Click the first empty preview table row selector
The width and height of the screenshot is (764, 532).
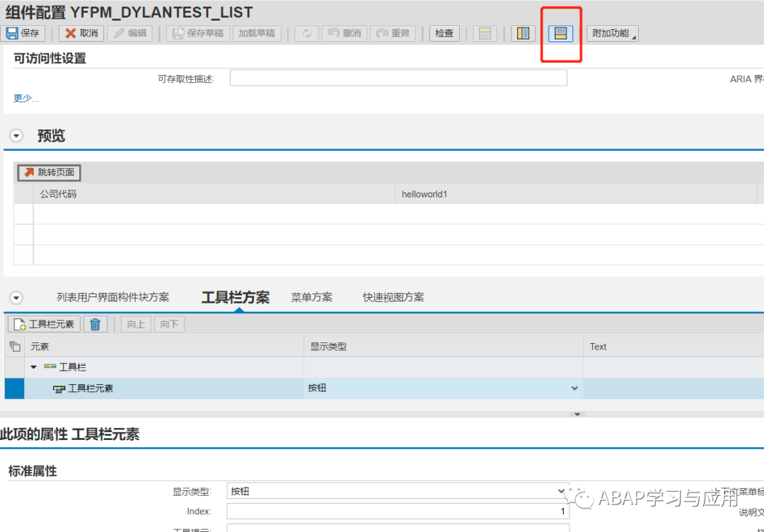23,214
